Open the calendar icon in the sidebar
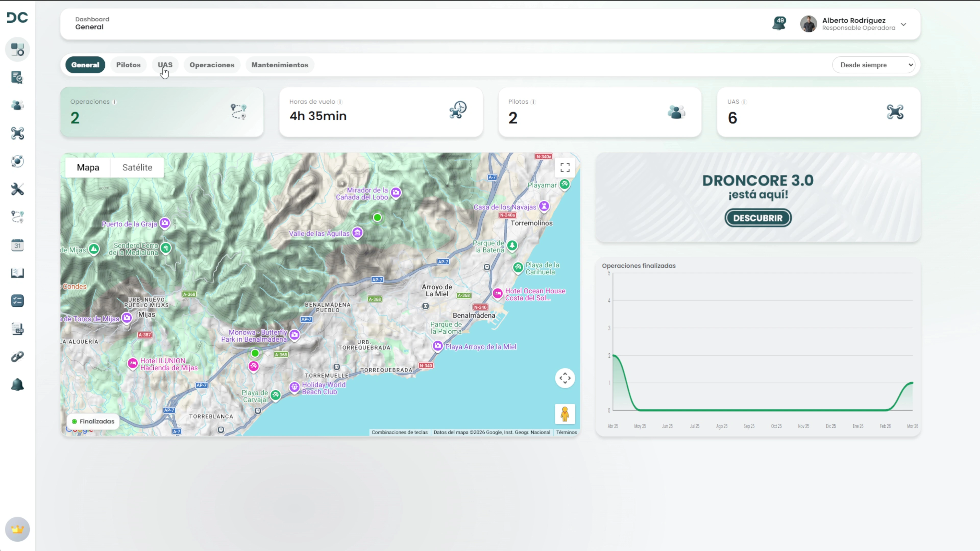Viewport: 980px width, 551px height. point(18,245)
